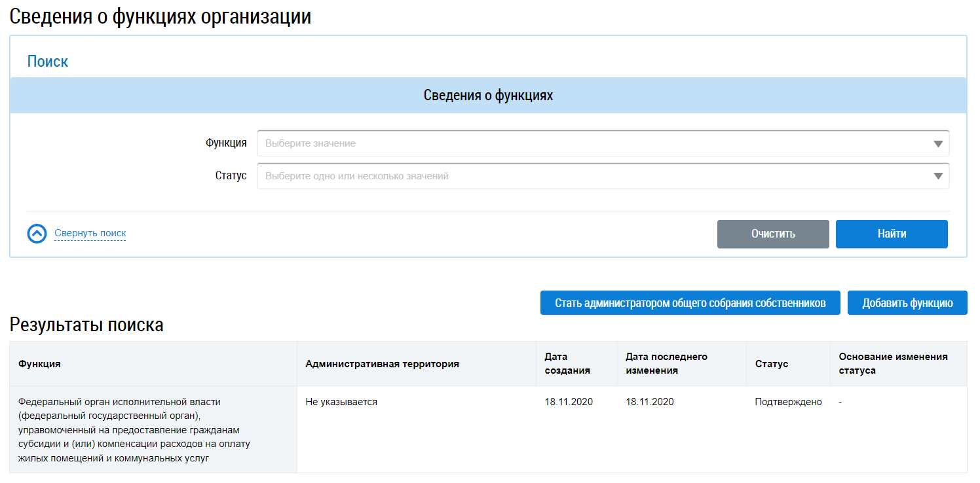Viewport: 980px width, 483px height.
Task: Click the Свернуть поиск link text
Action: [90, 233]
